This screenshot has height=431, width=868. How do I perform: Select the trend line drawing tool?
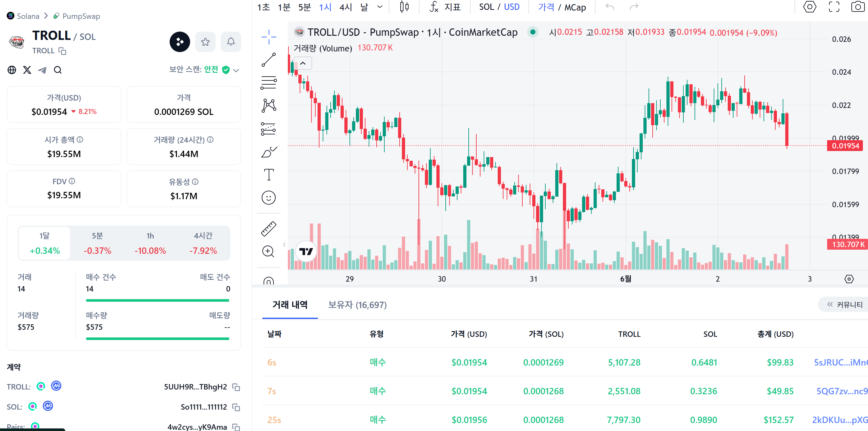click(269, 60)
